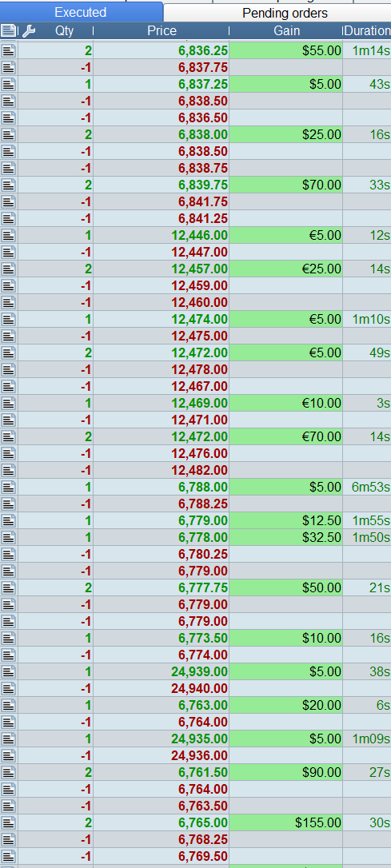Open details icon for the 12,474.00 order
The width and height of the screenshot is (391, 868).
tap(8, 320)
